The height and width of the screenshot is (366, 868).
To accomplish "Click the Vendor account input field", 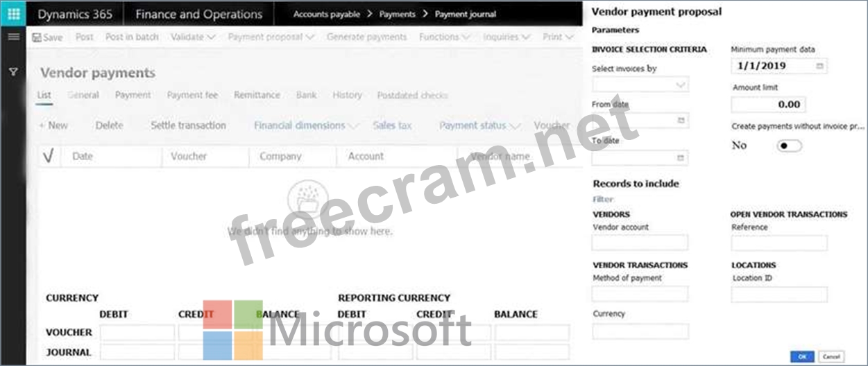I will tap(640, 243).
